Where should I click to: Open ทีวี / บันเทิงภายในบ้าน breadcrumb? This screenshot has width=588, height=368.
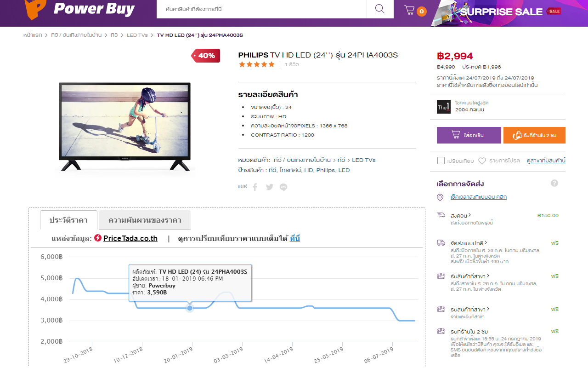point(76,35)
